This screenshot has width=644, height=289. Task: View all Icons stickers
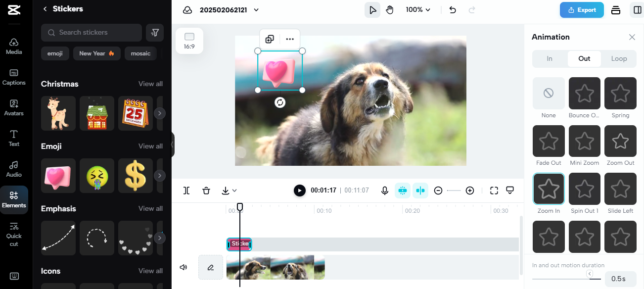click(x=150, y=271)
